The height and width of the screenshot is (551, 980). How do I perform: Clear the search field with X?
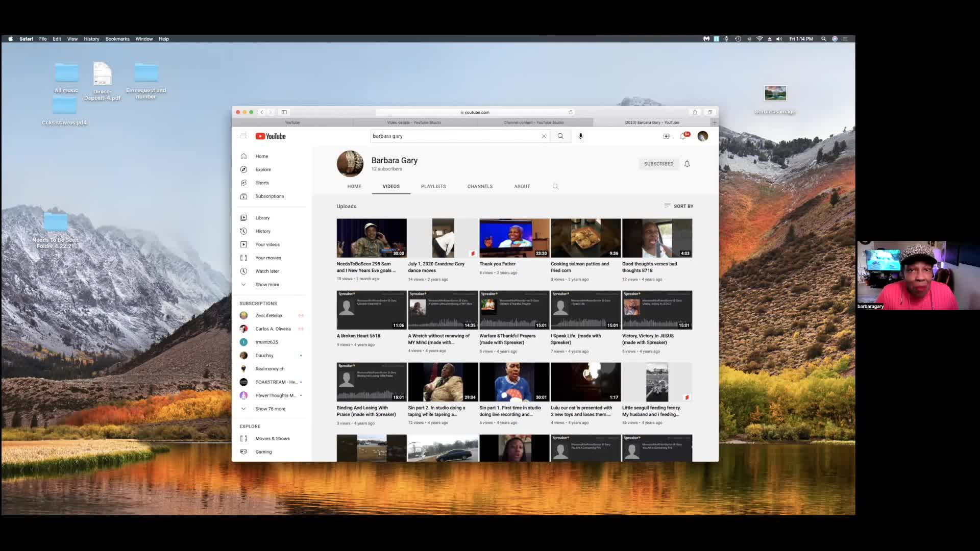click(x=544, y=136)
